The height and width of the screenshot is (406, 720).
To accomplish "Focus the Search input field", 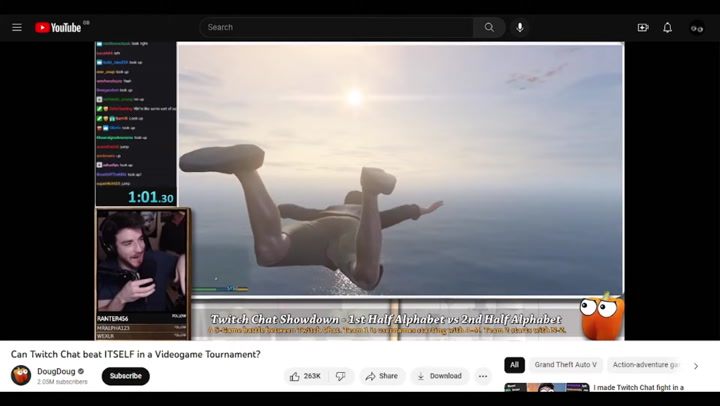I will coord(337,28).
